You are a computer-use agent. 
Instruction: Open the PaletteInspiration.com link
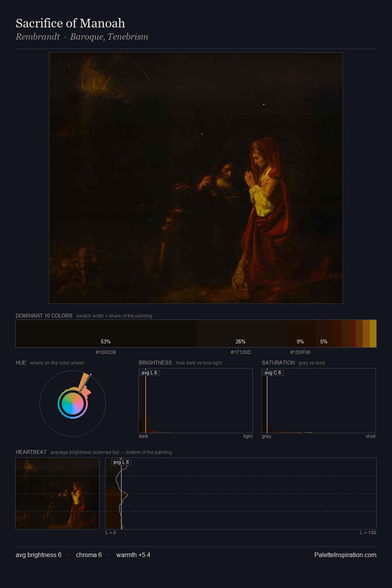pos(345,555)
